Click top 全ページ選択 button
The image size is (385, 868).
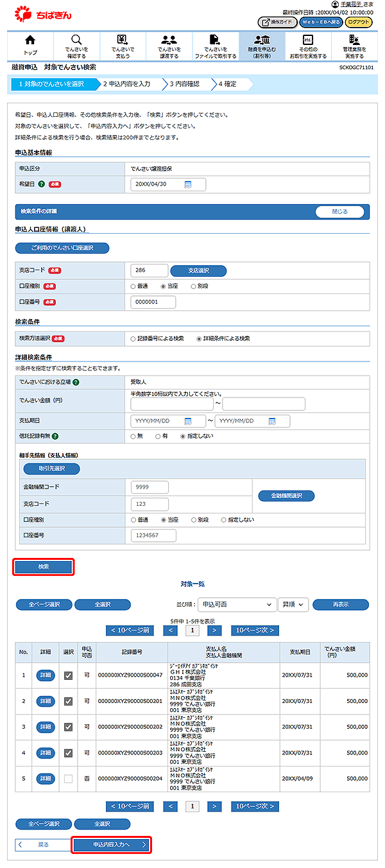pyautogui.click(x=44, y=605)
